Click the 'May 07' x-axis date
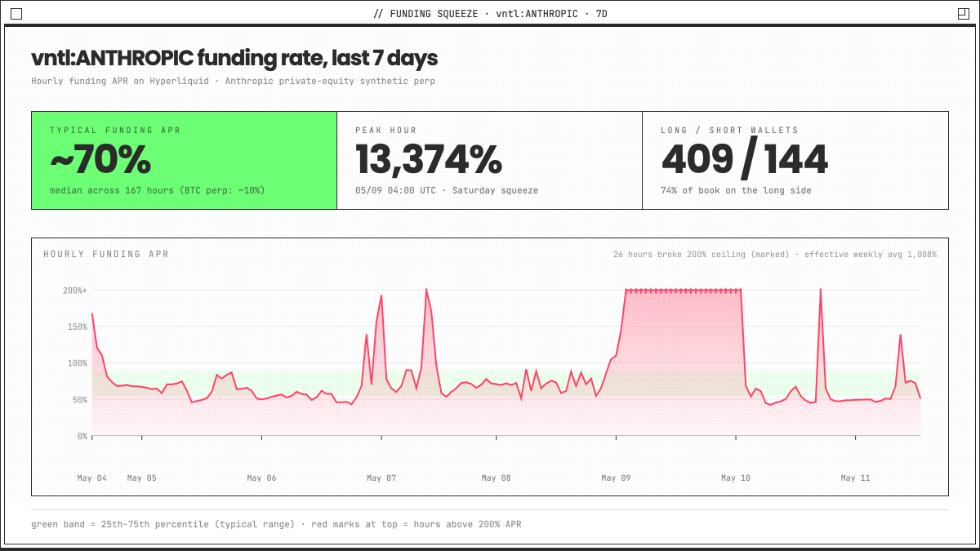980x551 pixels. pos(381,478)
